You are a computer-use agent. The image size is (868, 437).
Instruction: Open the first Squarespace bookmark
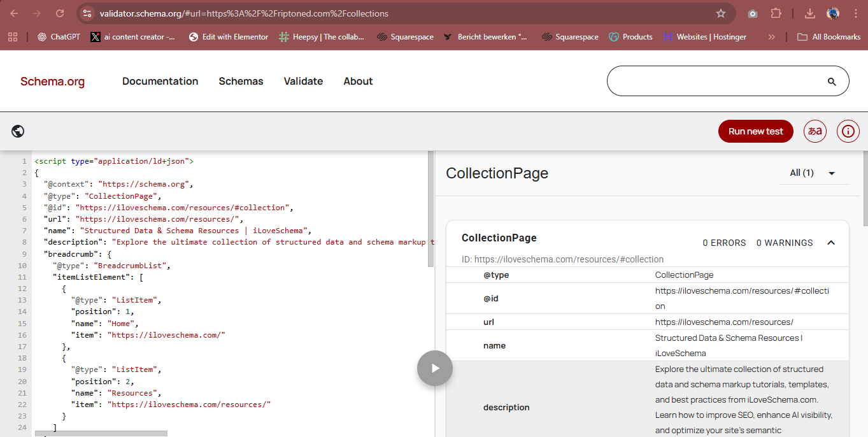pos(405,37)
